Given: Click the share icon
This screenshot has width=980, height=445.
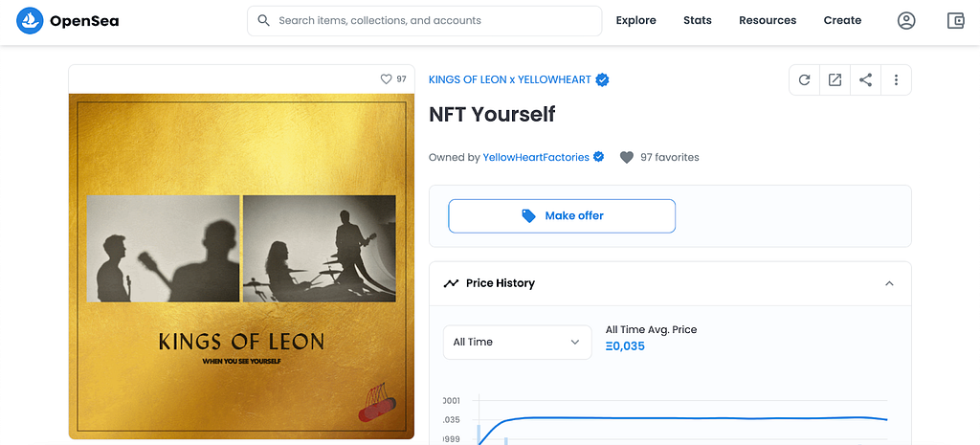Looking at the screenshot, I should (865, 80).
